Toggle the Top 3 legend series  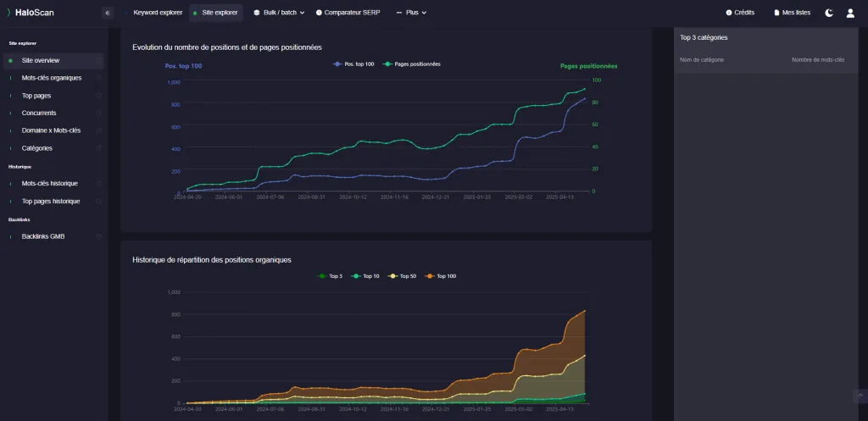[330, 276]
